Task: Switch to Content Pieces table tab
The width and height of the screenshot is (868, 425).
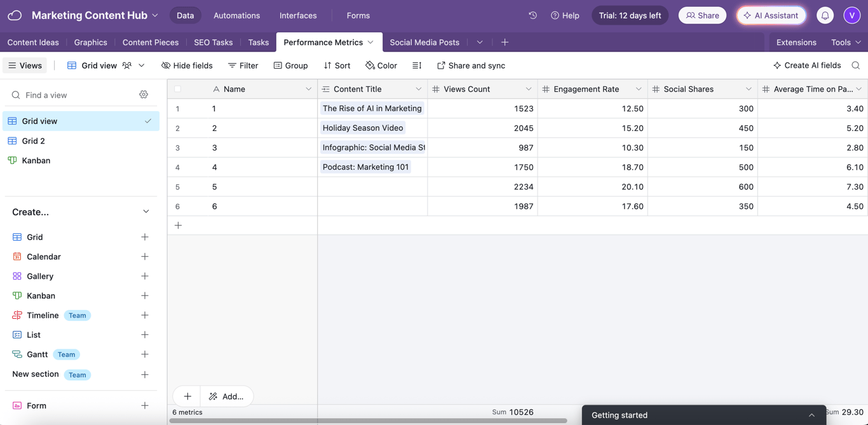Action: point(151,42)
